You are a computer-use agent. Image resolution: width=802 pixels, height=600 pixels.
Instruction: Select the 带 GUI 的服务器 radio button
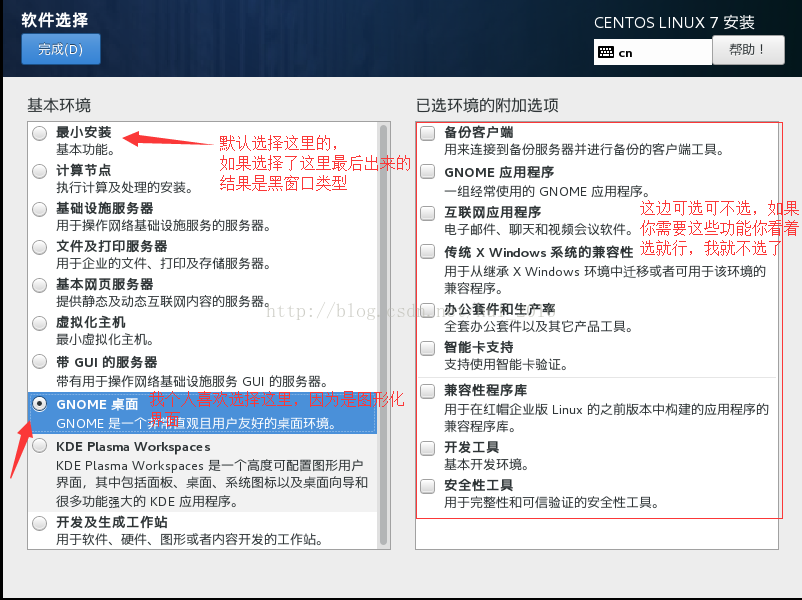(x=39, y=362)
